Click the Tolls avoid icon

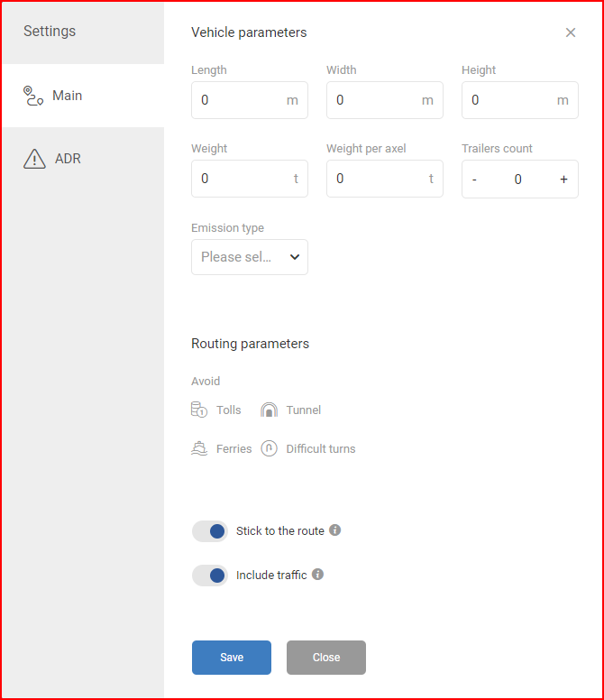coord(199,410)
